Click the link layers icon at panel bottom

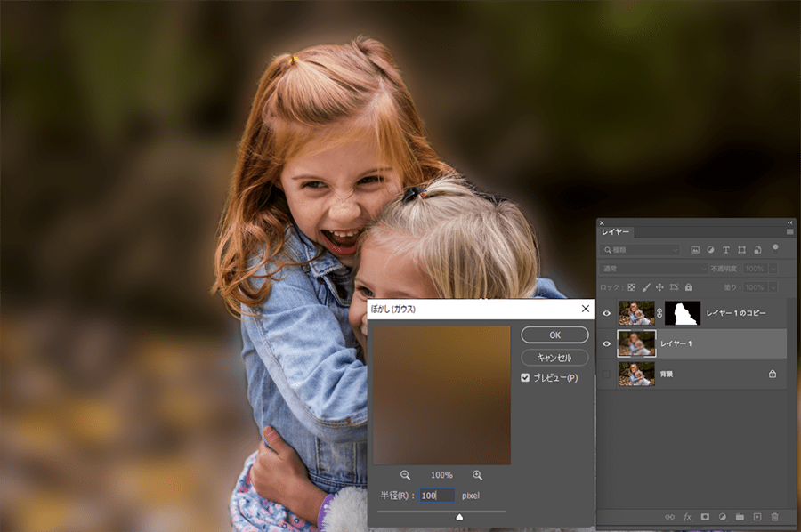(669, 517)
